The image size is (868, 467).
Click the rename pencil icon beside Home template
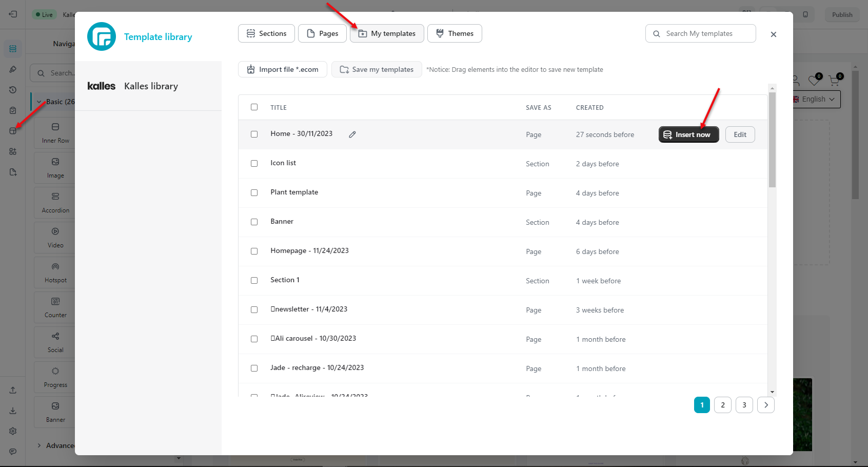pos(352,134)
